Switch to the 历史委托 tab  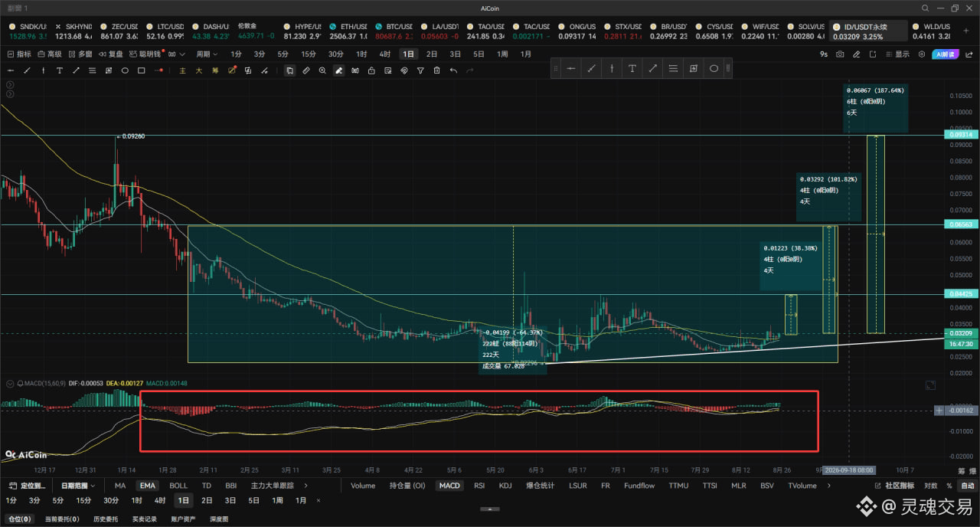(x=106, y=519)
